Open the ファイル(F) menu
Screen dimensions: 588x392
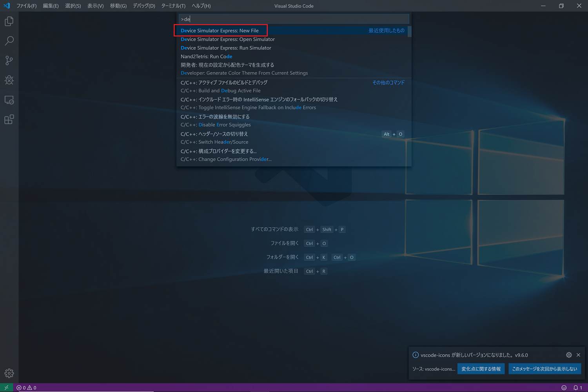point(26,6)
